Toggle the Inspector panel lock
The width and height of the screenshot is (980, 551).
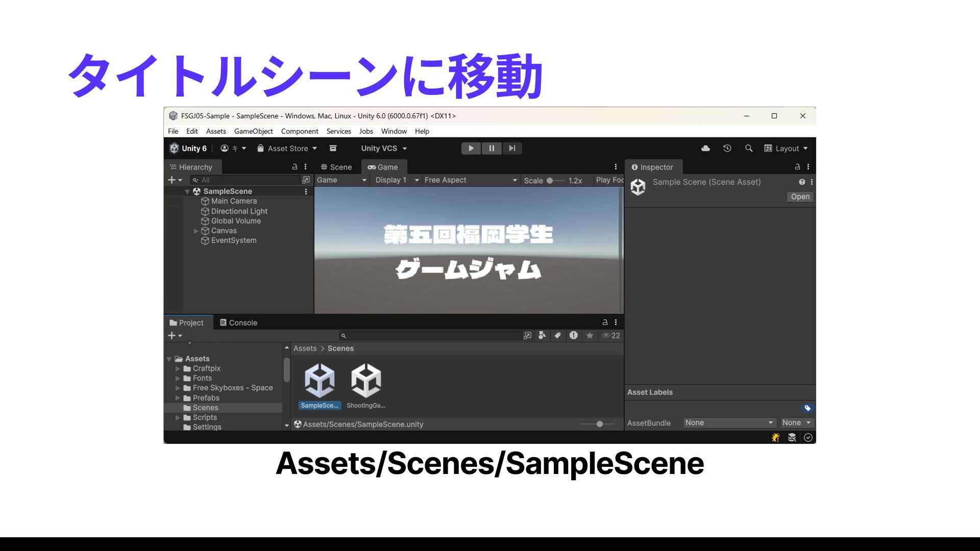pos(797,167)
